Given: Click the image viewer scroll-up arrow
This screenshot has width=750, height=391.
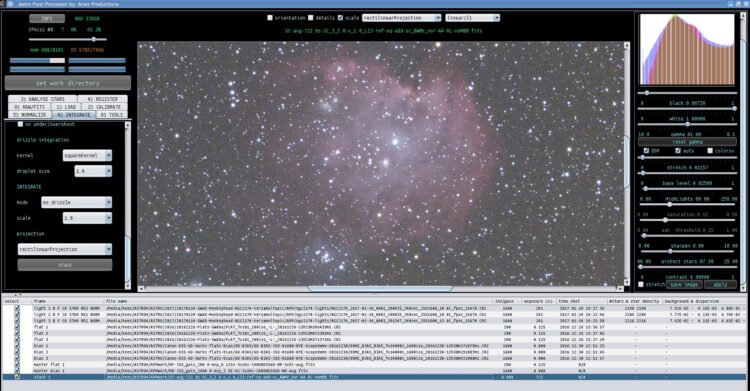Looking at the screenshot, I should [x=627, y=45].
